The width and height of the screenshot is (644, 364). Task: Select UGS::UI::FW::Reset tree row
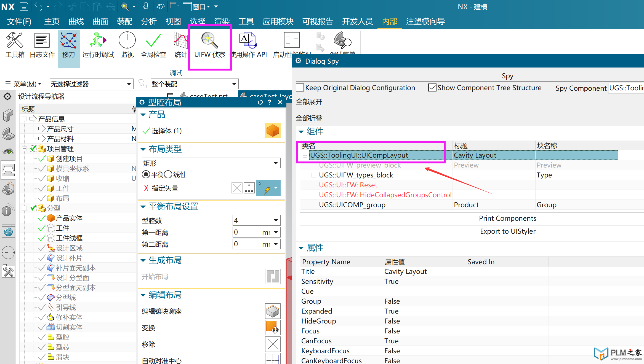click(x=459, y=185)
